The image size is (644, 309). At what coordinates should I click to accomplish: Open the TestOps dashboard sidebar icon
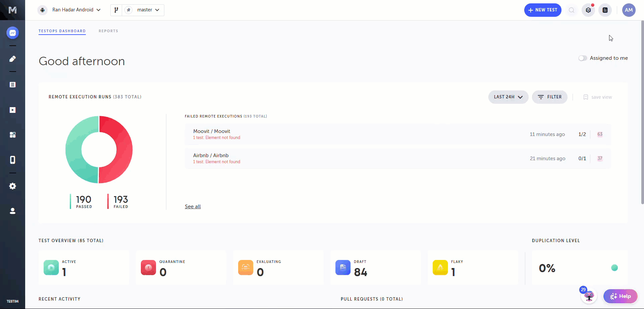(12, 33)
